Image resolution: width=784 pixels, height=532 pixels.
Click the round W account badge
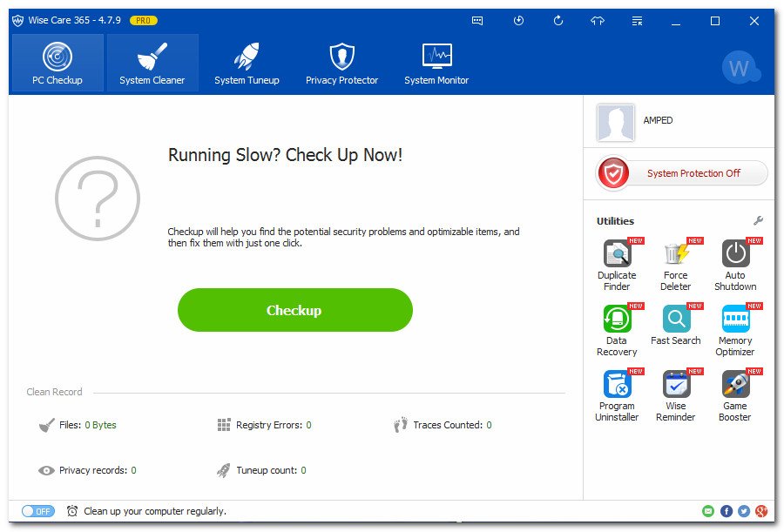[x=740, y=68]
